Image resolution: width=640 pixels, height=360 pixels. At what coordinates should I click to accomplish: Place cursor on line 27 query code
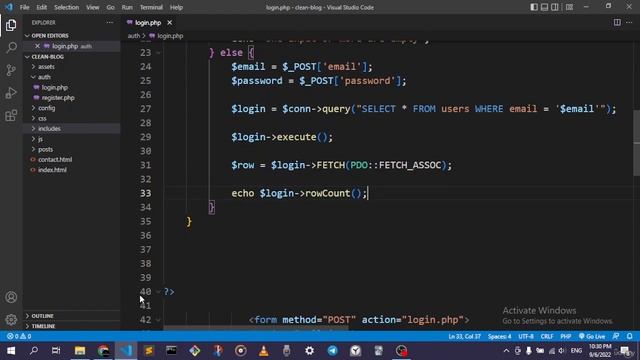423,109
